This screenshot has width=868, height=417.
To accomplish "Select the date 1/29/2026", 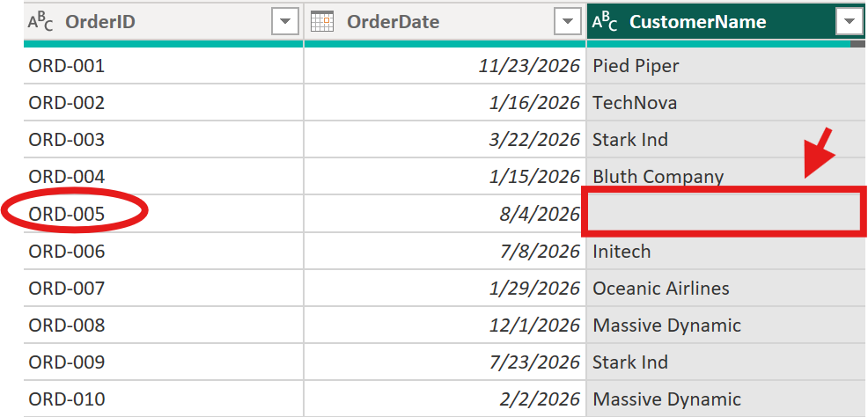I will tap(445, 289).
